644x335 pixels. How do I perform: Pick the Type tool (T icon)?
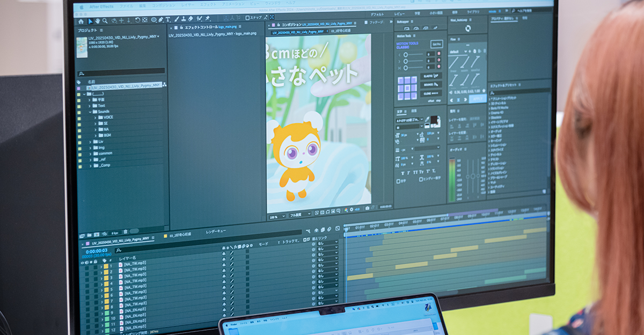coord(167,20)
